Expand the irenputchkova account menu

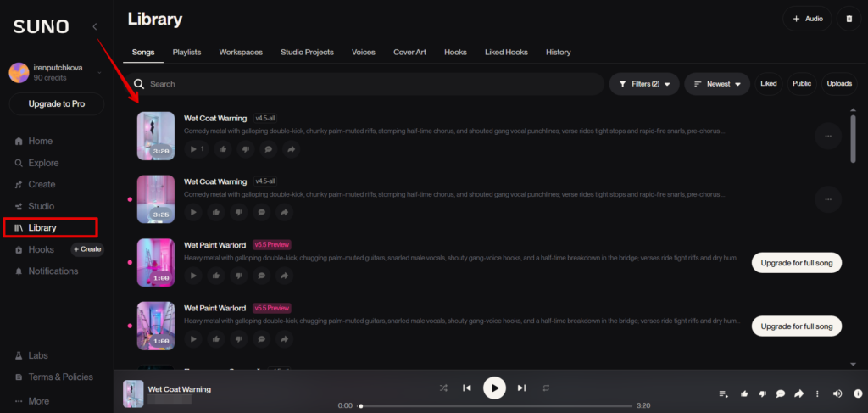pyautogui.click(x=99, y=73)
